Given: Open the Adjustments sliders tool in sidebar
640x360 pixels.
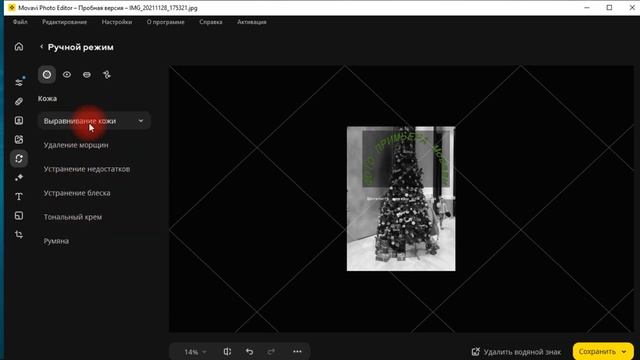Looking at the screenshot, I should (19, 82).
